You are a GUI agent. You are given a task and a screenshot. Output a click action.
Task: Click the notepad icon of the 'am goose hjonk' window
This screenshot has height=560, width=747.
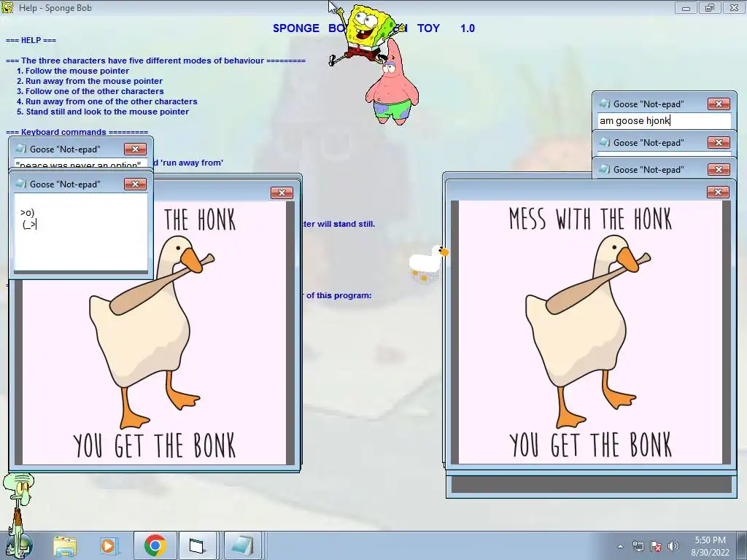point(604,104)
